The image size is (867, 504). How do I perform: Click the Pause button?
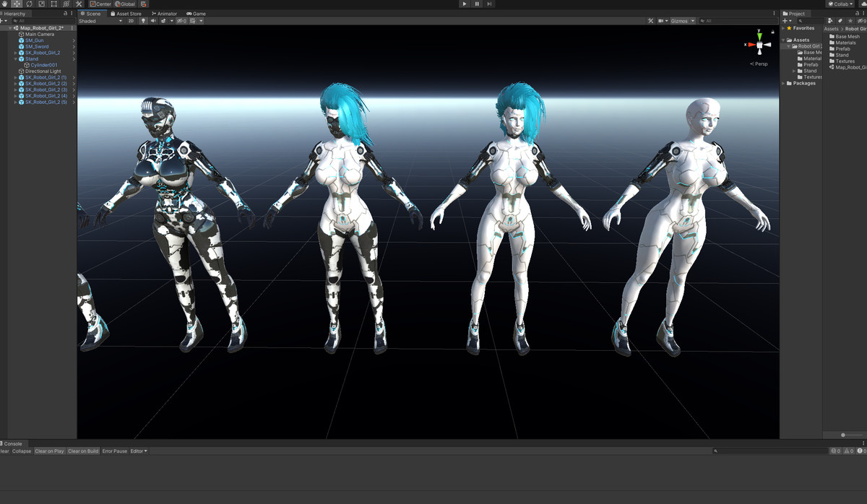click(477, 4)
